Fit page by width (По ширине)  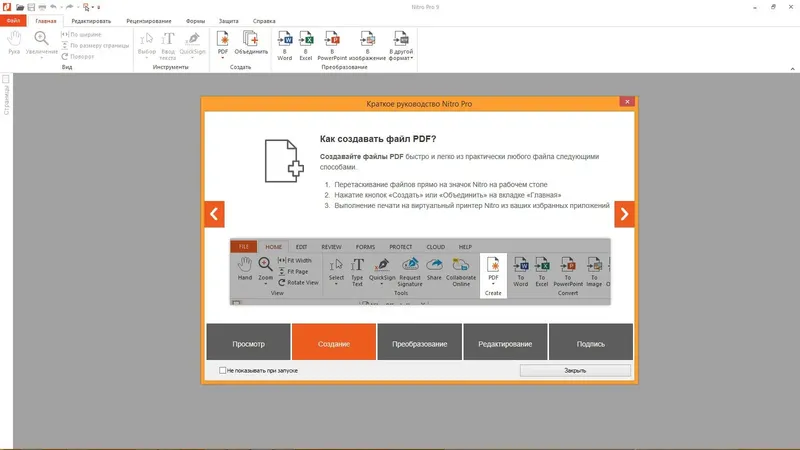click(x=81, y=34)
